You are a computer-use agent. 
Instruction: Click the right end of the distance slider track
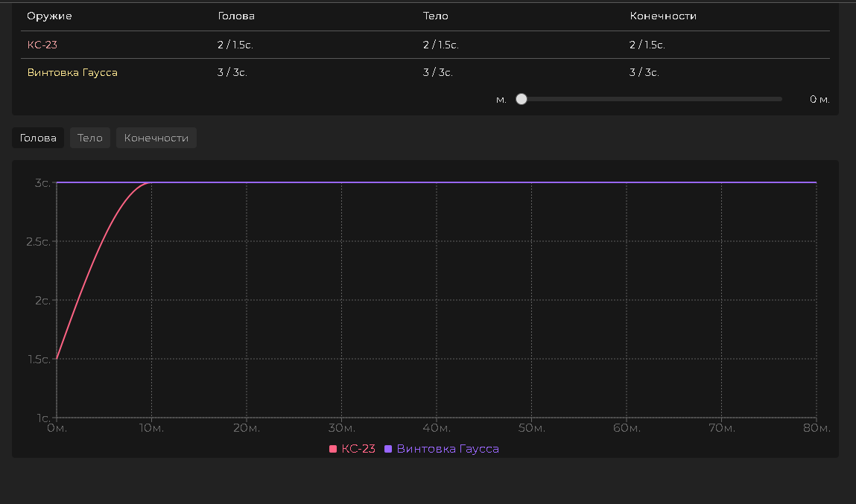(780, 99)
